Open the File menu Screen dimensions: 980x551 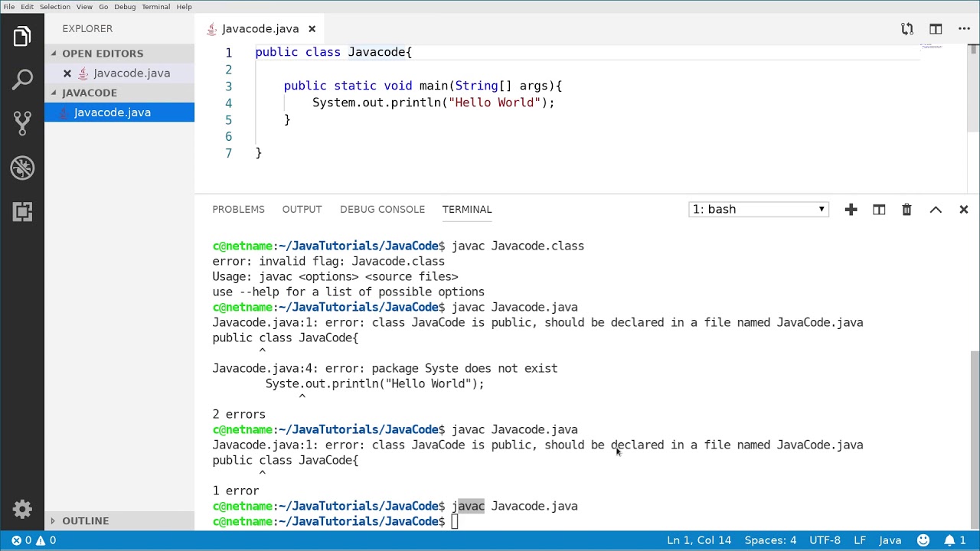[9, 7]
